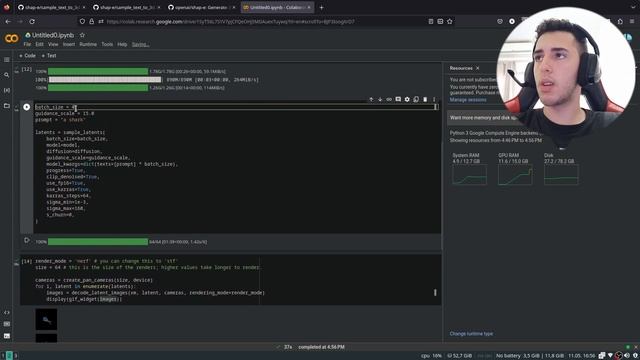Toggle output view of sampling cell
Screen dimensions: 640x360
(x=27, y=240)
